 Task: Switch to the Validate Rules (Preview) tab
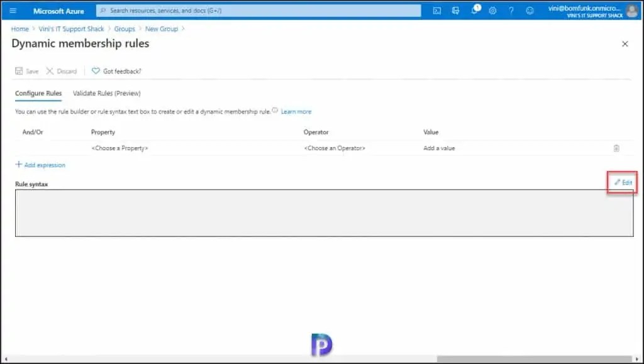(106, 93)
